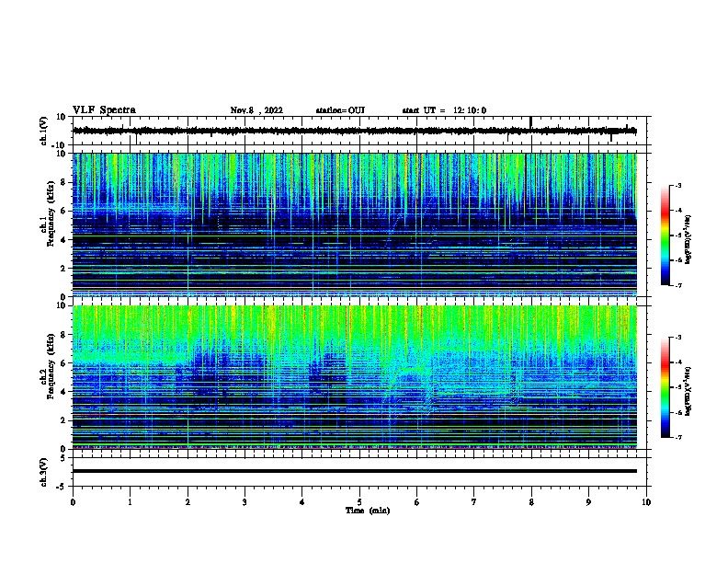Click time axis tick label "7"
The image size is (728, 563).
(x=474, y=502)
